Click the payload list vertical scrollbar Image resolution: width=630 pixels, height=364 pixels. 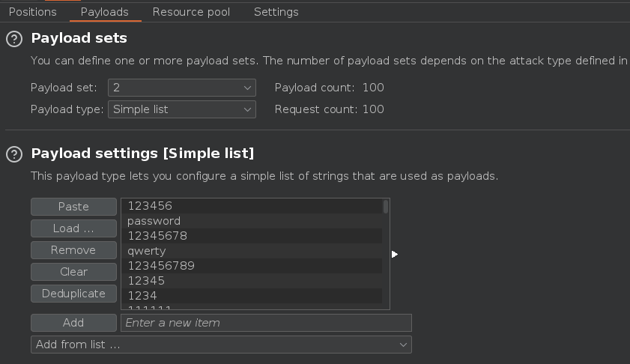(386, 207)
